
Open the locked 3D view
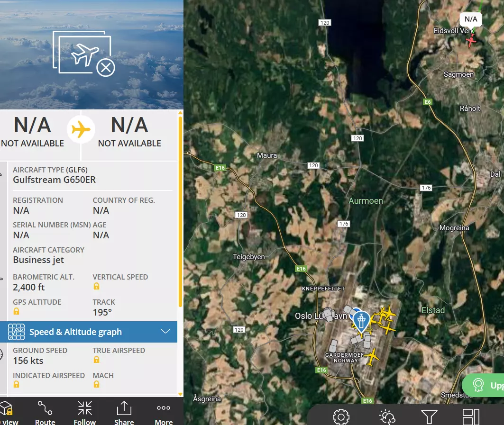pyautogui.click(x=8, y=413)
